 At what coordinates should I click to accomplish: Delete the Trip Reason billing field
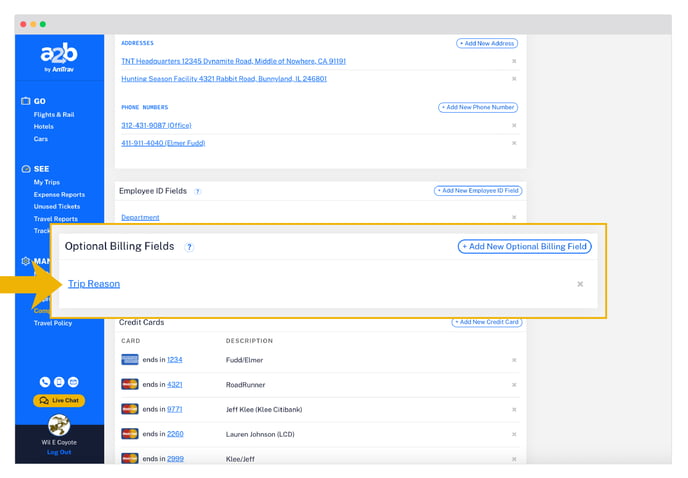click(580, 284)
